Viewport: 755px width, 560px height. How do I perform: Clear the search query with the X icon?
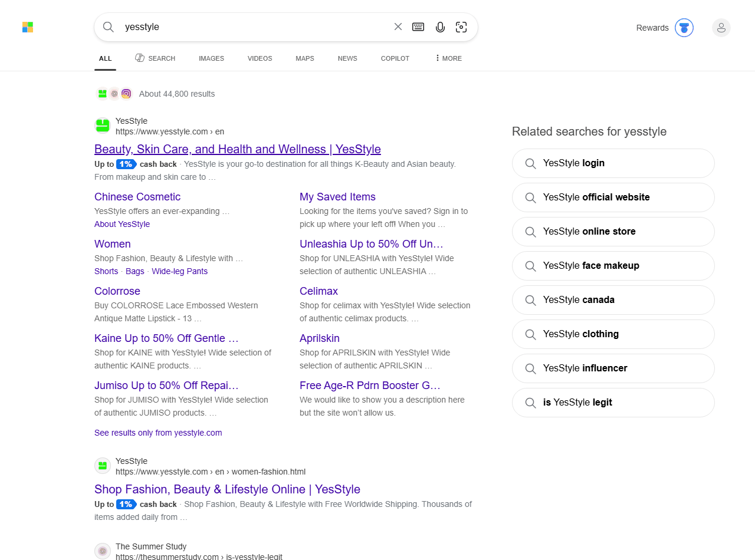[398, 27]
